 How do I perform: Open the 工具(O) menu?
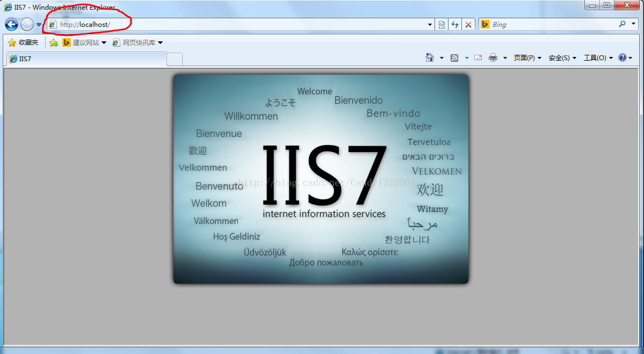(598, 58)
